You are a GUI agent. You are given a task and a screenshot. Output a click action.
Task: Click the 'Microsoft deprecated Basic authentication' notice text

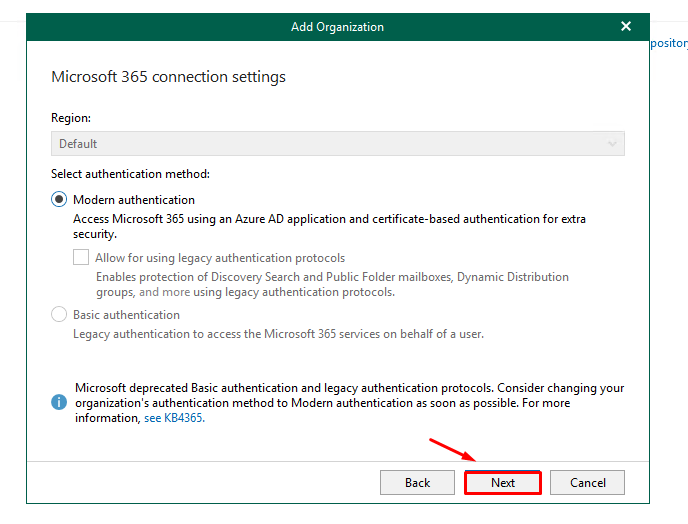349,403
